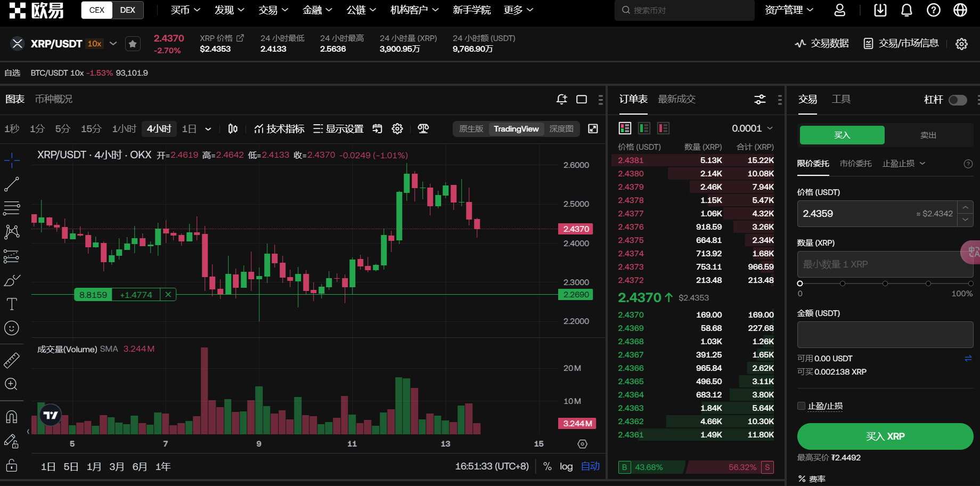980x486 pixels.
Task: Expand chart to fullscreen
Action: click(593, 128)
